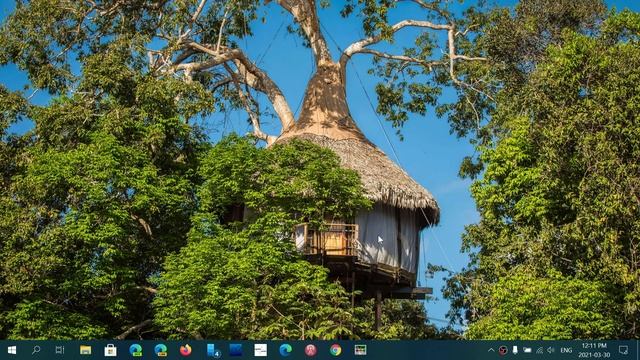Open the red round tray app icon
The height and width of the screenshot is (360, 640).
tap(503, 350)
